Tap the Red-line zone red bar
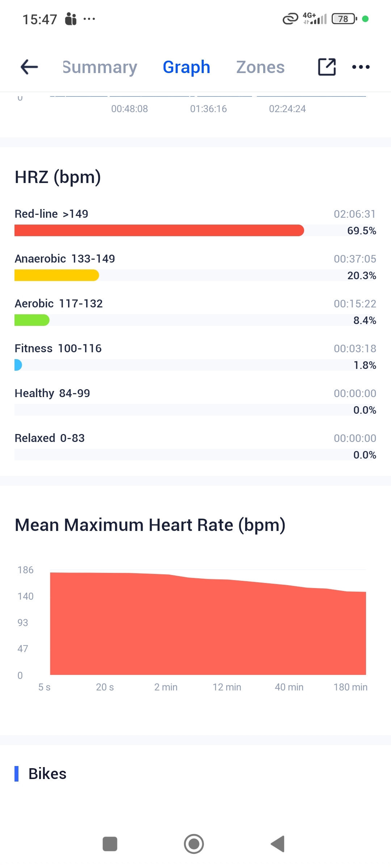The width and height of the screenshot is (391, 868). pos(159,230)
